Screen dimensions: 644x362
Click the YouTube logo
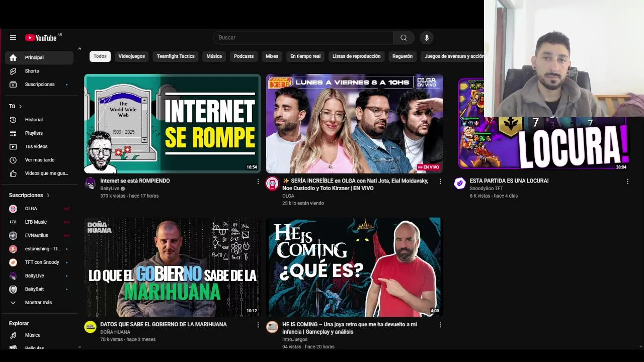point(41,38)
